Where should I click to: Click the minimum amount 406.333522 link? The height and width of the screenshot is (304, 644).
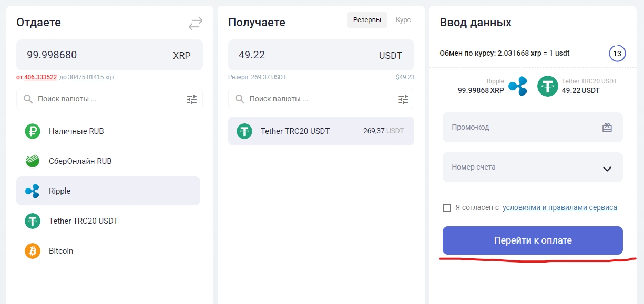[40, 77]
